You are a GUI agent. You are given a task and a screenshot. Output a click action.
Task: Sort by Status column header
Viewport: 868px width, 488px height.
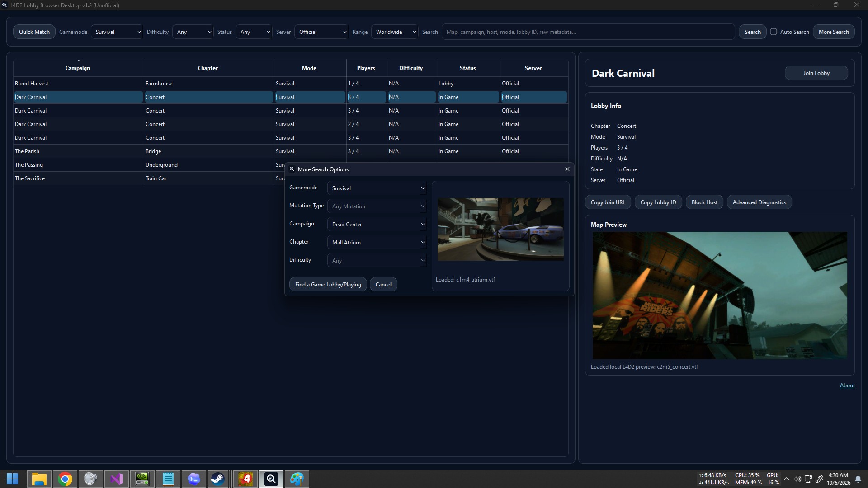click(x=468, y=68)
